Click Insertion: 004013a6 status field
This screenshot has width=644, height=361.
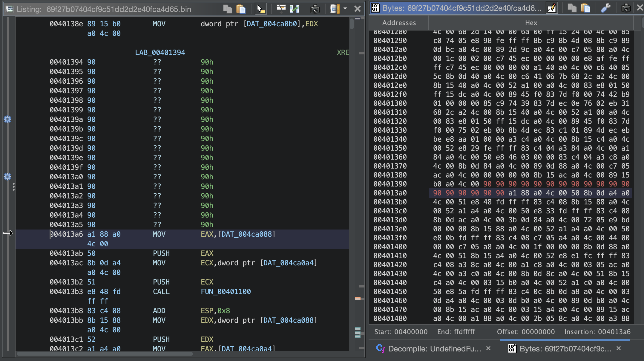(597, 332)
